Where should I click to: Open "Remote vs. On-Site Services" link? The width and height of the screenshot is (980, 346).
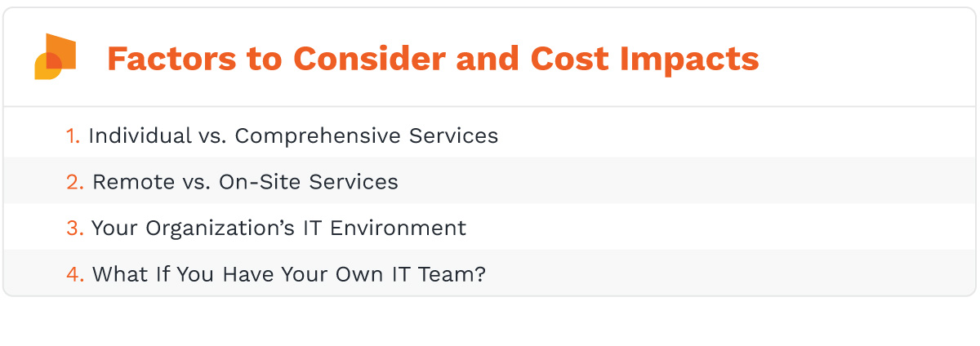[245, 182]
